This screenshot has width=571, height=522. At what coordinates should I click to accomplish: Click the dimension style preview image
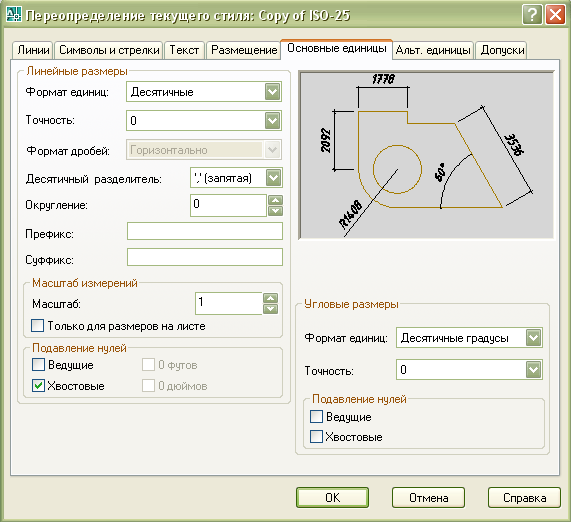pos(426,155)
